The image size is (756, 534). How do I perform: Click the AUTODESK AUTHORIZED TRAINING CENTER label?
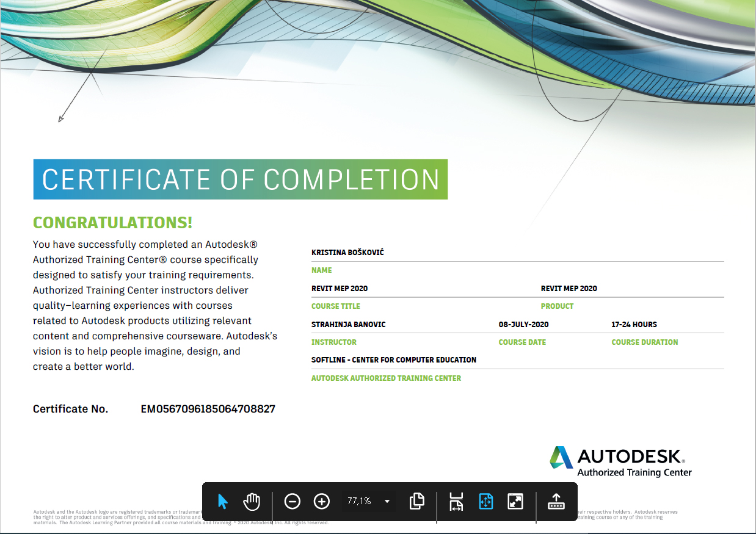pyautogui.click(x=387, y=378)
